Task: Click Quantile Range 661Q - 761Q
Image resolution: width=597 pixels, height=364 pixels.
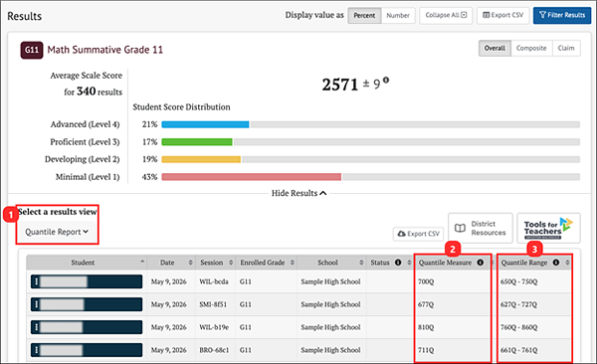Action: [x=519, y=350]
